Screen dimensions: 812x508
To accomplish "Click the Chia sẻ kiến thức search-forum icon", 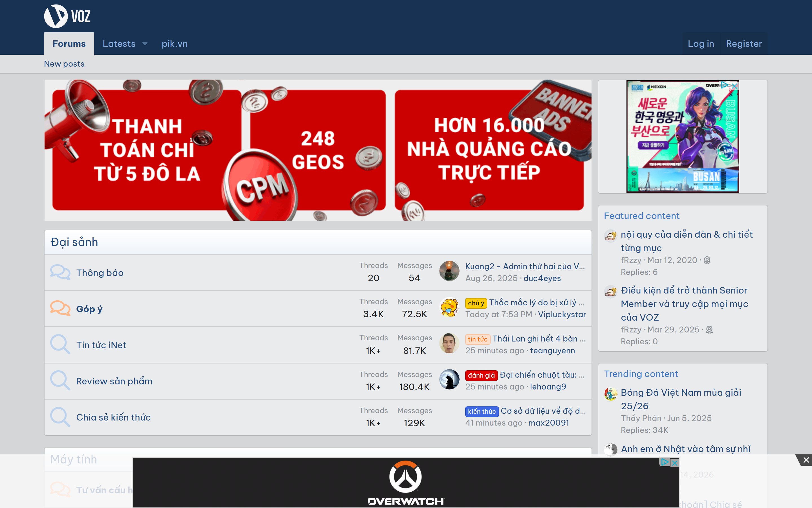I will point(60,417).
